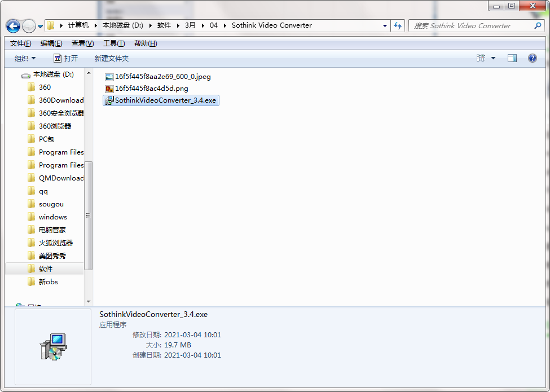Select the 360Download folder

click(61, 100)
